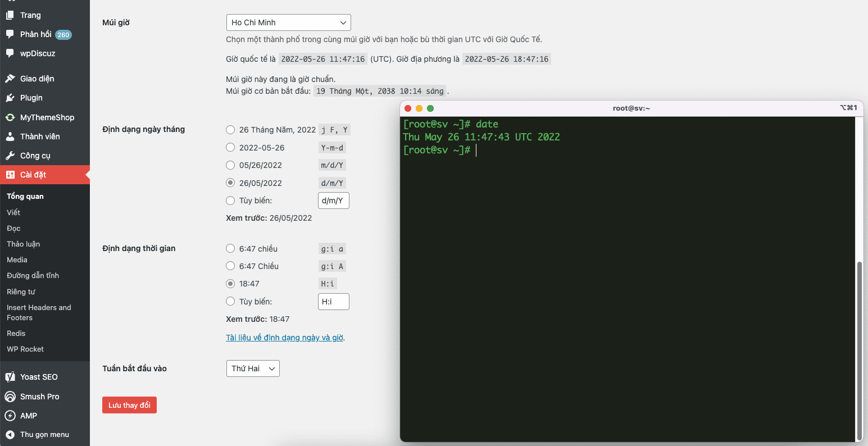
Task: Click the Smush Pro icon
Action: pos(10,397)
